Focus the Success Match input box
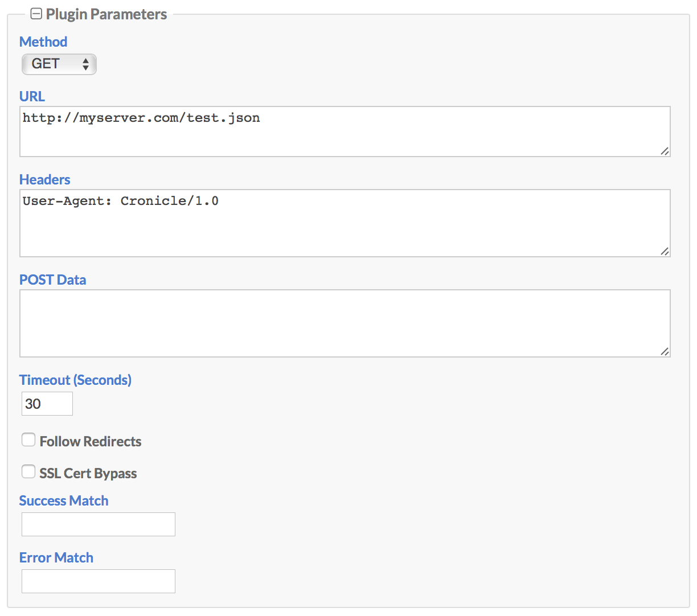The height and width of the screenshot is (616, 697). point(99,524)
